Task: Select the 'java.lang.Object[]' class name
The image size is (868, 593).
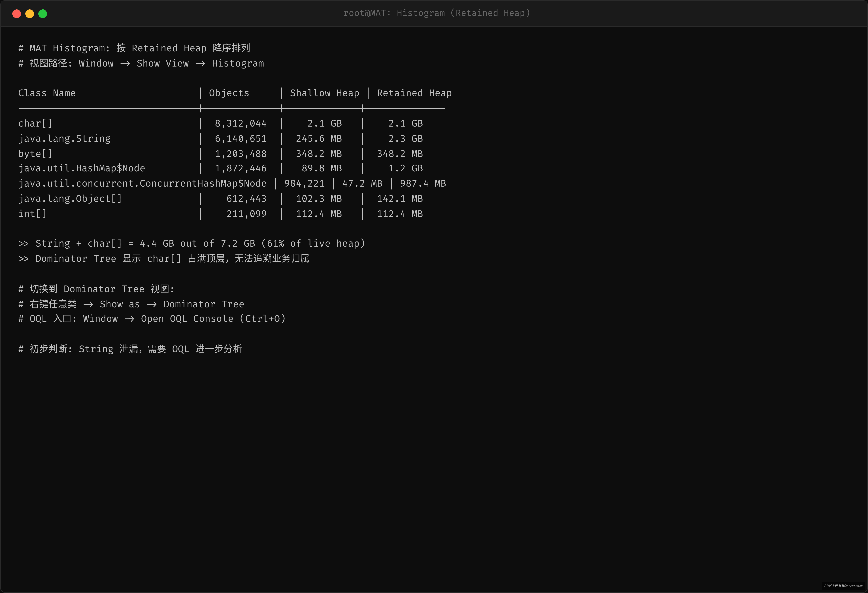Action: pos(70,198)
